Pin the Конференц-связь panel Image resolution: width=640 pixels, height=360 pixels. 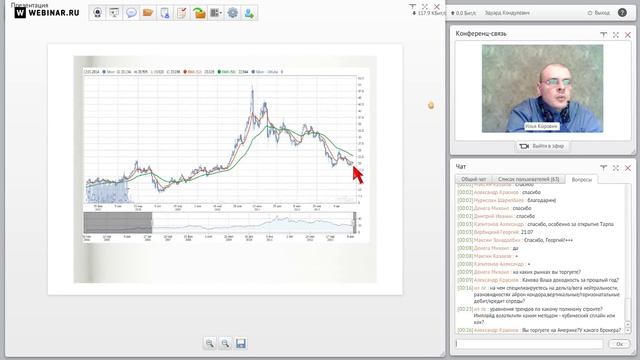coord(604,35)
